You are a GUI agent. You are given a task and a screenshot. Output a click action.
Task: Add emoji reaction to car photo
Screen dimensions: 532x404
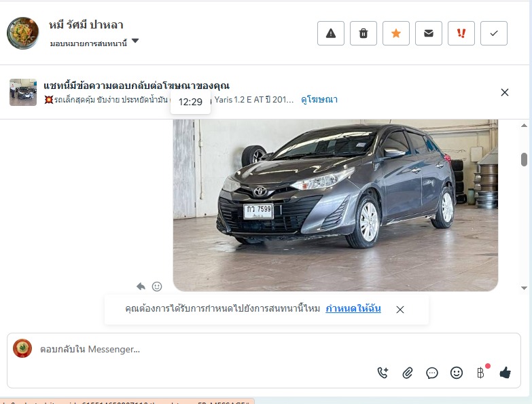157,287
